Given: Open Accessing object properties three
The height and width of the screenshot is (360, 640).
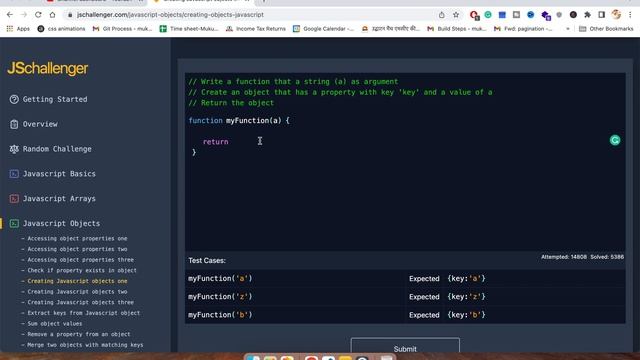Looking at the screenshot, I should tap(80, 260).
